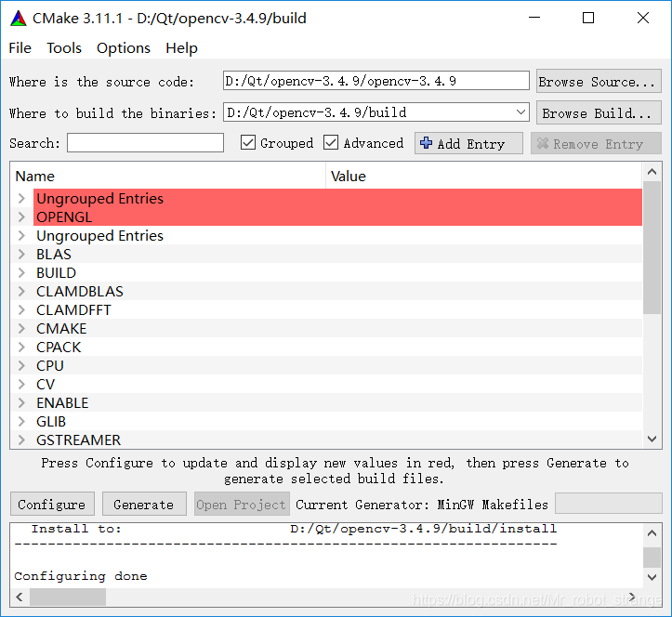Expand the CLAMDBLAS group

tap(21, 292)
